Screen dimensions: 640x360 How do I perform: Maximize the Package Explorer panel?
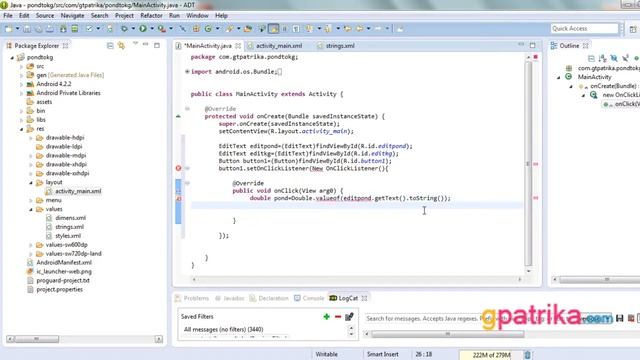[157, 45]
